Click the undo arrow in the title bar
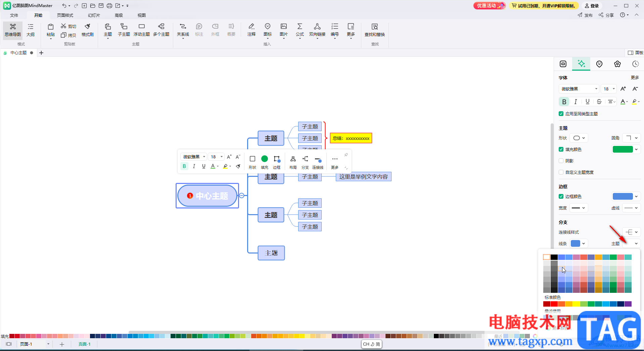 (x=64, y=6)
